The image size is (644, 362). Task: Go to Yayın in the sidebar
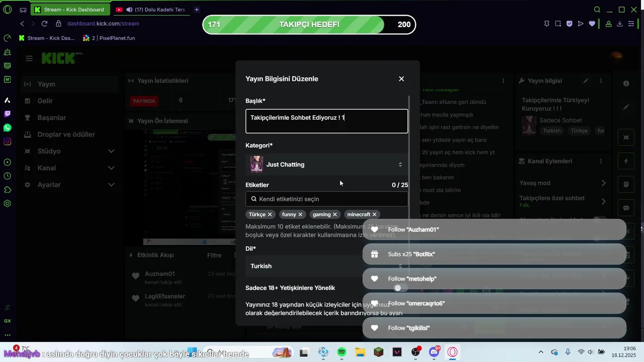tap(70, 84)
